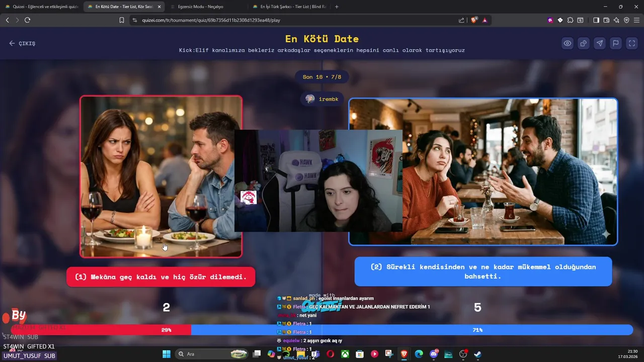Click the ÇIKIŞ exit button
Screen dimensions: 644x362
(22, 43)
